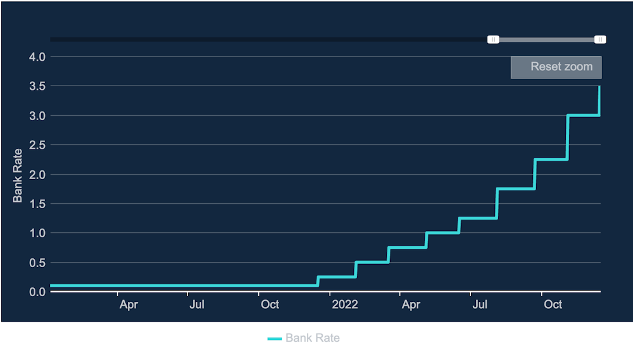Image resolution: width=633 pixels, height=364 pixels.
Task: Click the dark unselected part of the slider track
Action: pyautogui.click(x=266, y=40)
